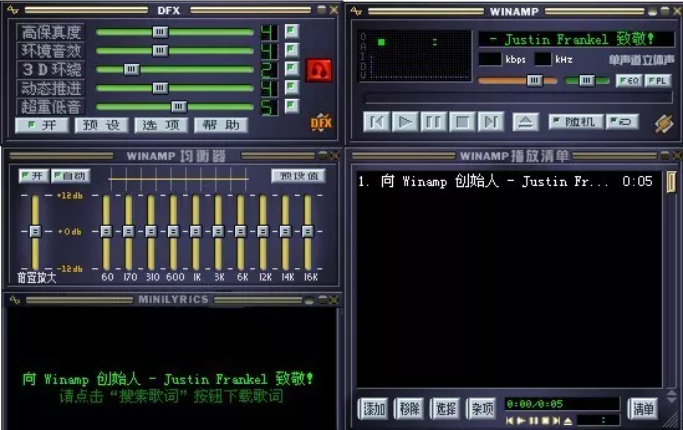Start playback with the Winamp play button
Viewport: 683px width, 430px height.
405,122
